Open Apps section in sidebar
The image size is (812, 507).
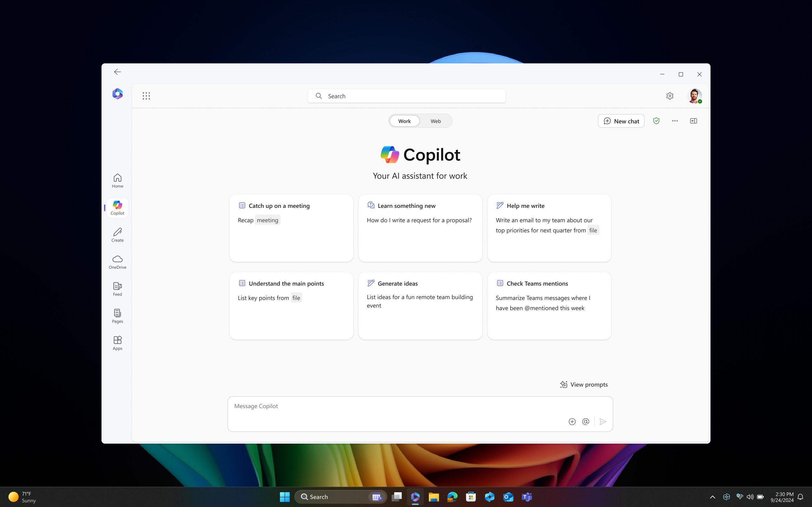(x=117, y=342)
